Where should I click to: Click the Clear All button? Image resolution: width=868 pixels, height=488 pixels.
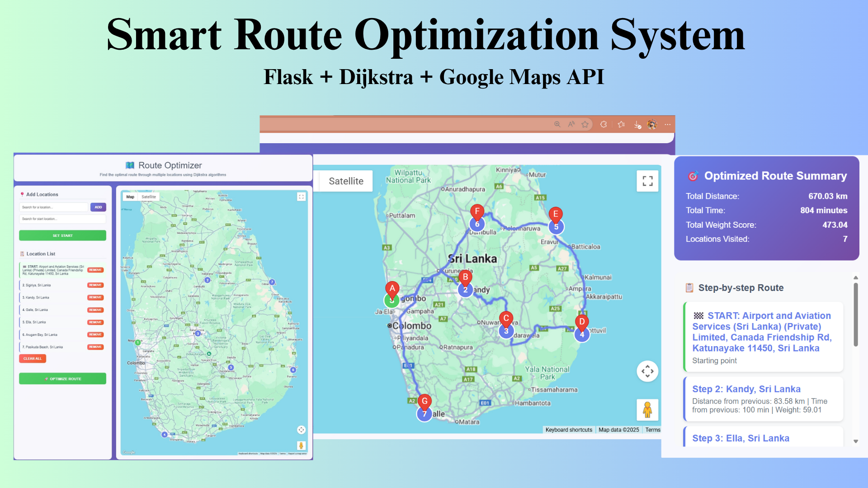click(32, 358)
